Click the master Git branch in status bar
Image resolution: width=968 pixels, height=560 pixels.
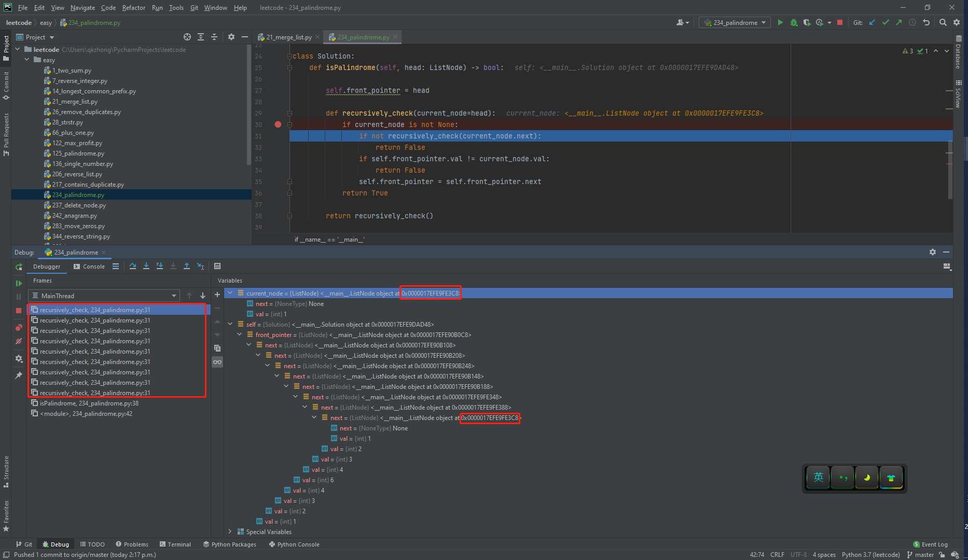click(x=920, y=554)
